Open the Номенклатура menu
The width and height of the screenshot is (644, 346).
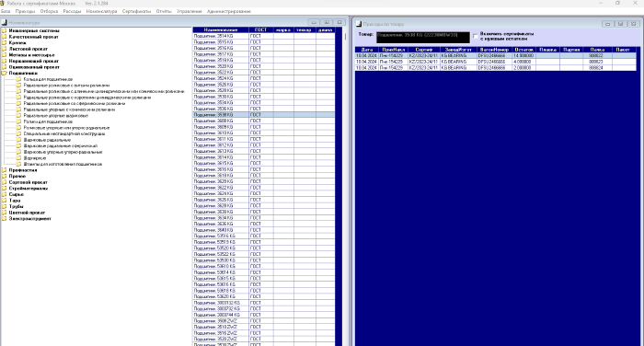[x=101, y=11]
